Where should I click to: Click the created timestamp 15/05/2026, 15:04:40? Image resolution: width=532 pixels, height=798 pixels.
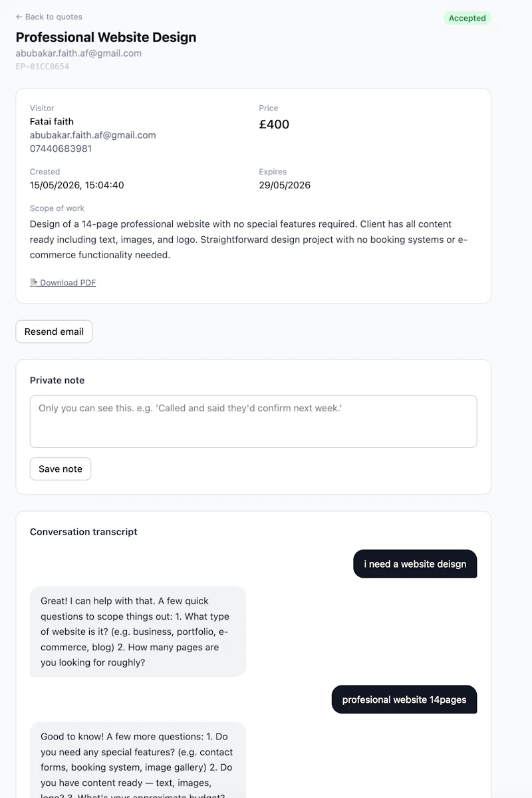pos(76,185)
